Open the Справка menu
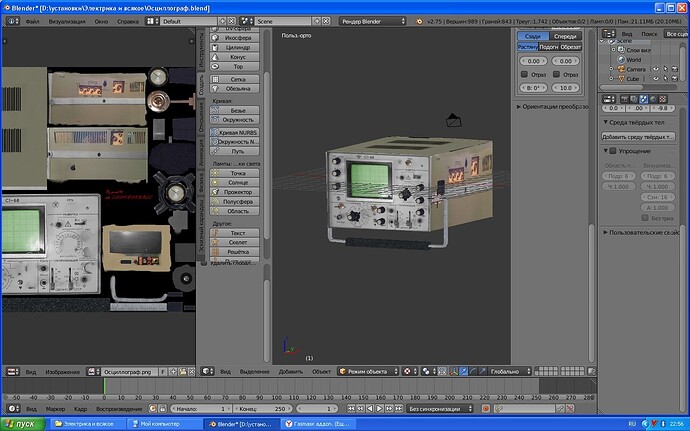 click(128, 20)
